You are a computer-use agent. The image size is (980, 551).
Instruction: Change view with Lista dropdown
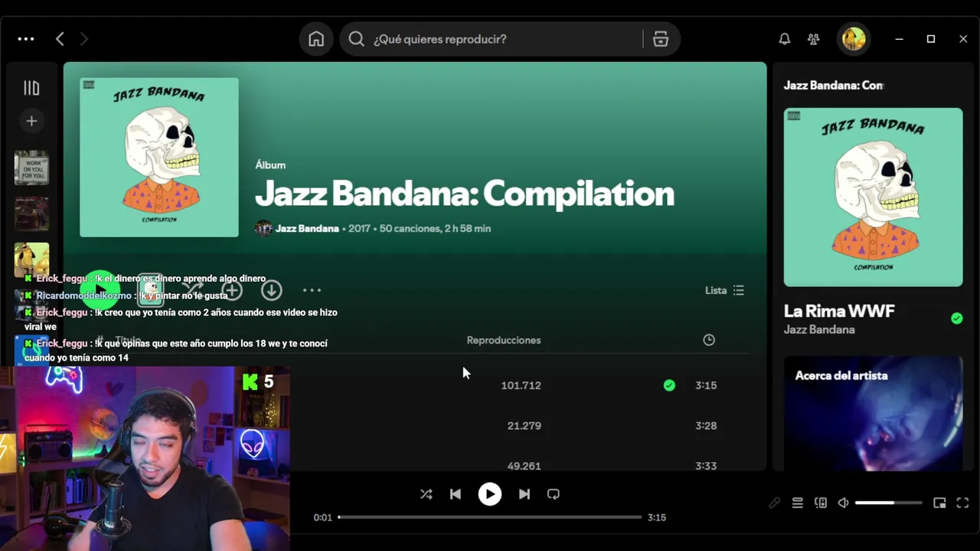pyautogui.click(x=724, y=291)
